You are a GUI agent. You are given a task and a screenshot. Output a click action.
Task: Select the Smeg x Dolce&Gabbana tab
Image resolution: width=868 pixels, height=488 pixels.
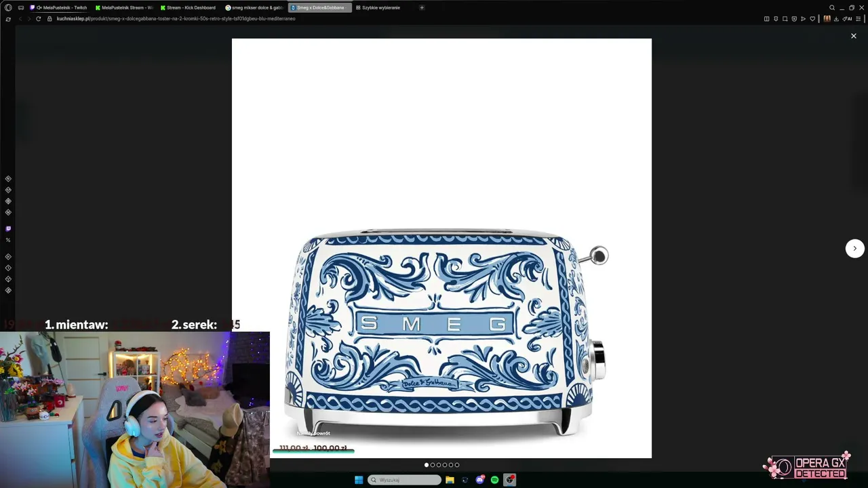click(319, 7)
